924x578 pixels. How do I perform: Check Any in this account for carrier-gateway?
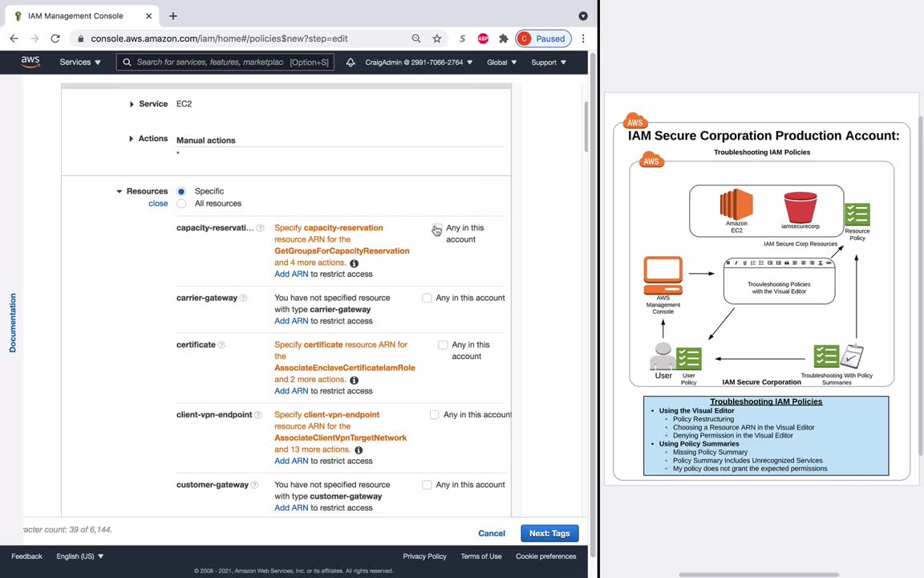(427, 298)
